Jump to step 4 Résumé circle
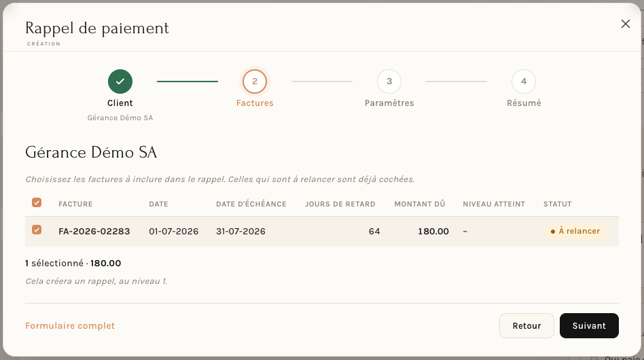This screenshot has height=360, width=644. 524,82
